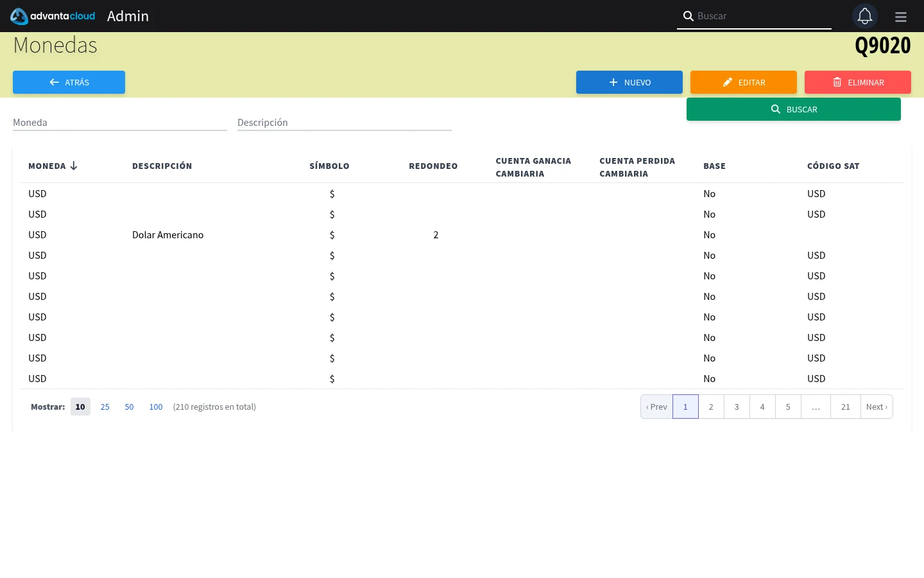
Task: Sort by Redondeo column header
Action: click(433, 166)
